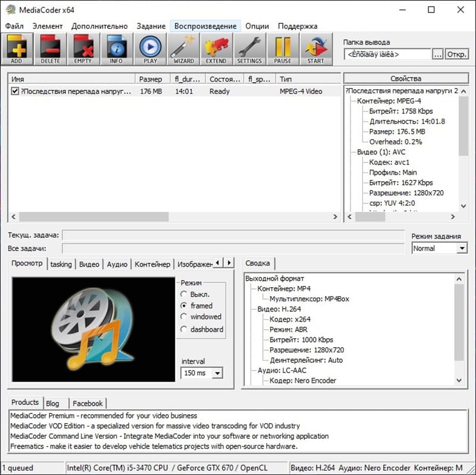Screen dimensions: 476x475
Task: Open the SETTINGS wrench icon
Action: pyautogui.click(x=249, y=49)
